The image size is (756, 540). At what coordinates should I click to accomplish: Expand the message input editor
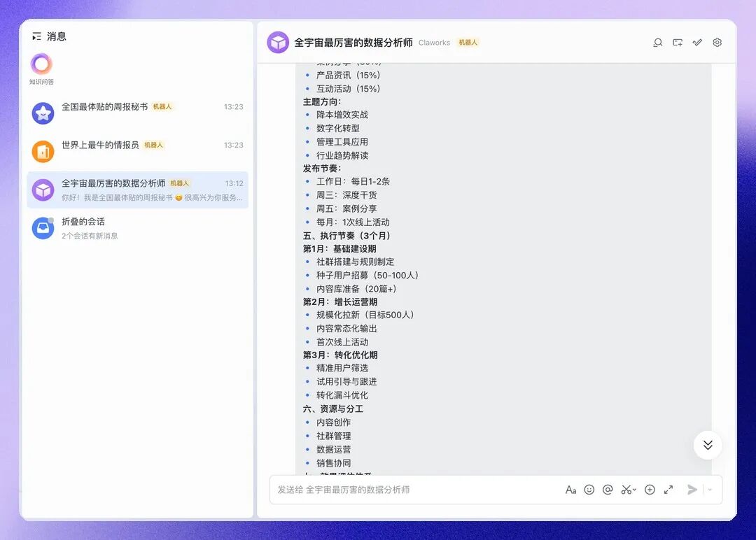(x=668, y=490)
